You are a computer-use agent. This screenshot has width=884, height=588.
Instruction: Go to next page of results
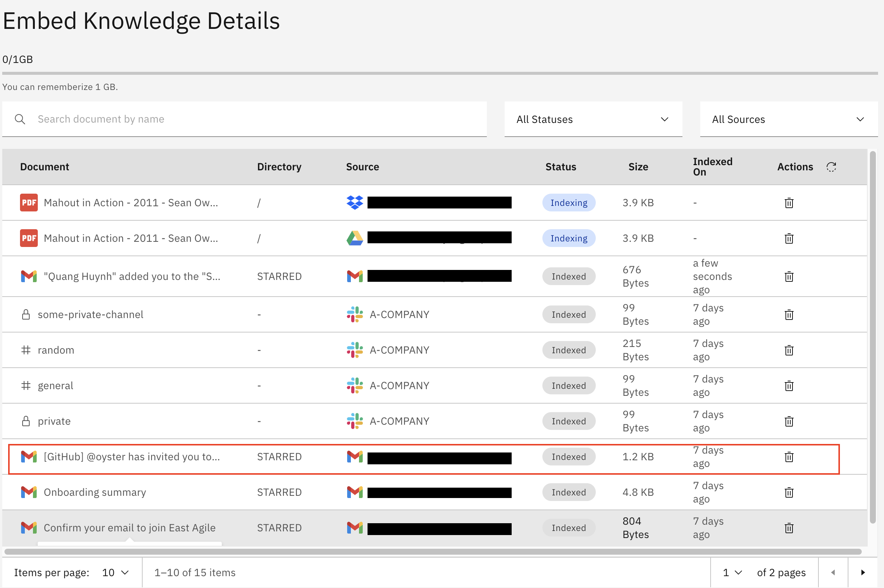click(x=862, y=572)
